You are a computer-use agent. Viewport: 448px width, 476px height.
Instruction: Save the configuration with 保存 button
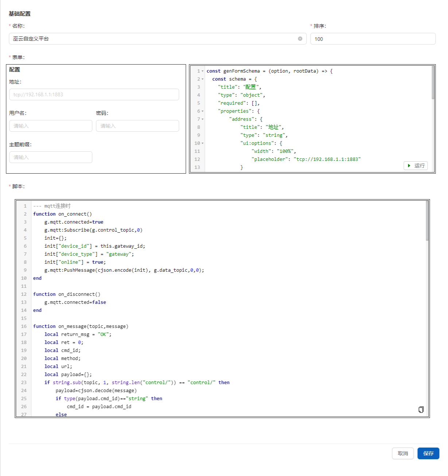(428, 453)
